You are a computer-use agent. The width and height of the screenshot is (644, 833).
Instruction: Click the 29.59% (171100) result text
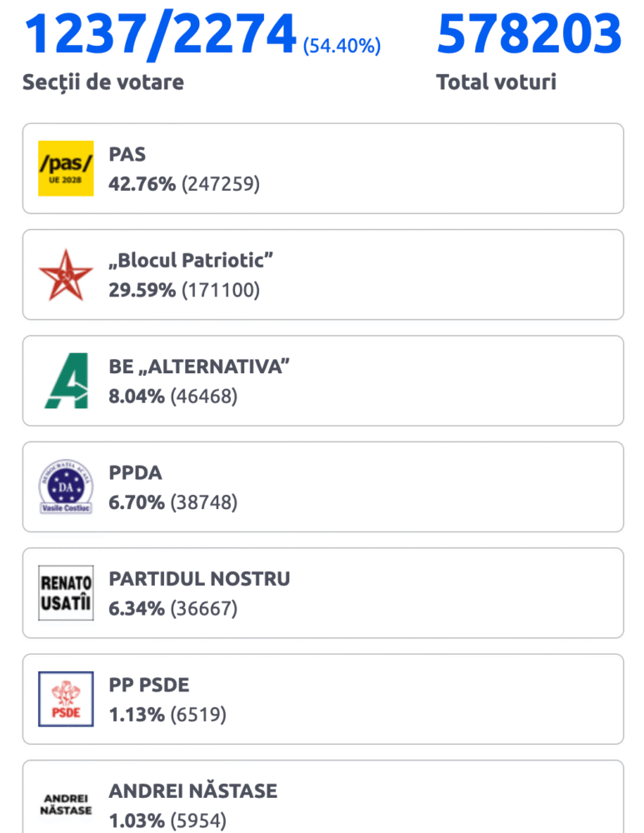point(184,290)
